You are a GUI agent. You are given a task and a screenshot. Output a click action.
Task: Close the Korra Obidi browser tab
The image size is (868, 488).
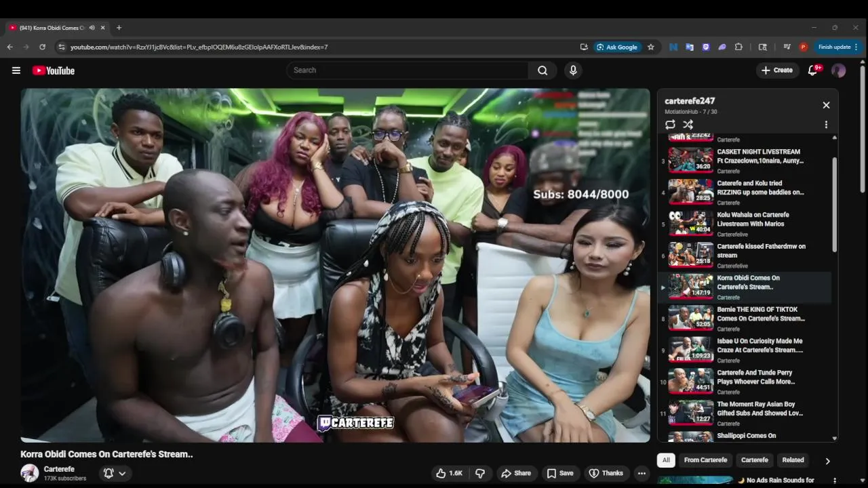[103, 28]
